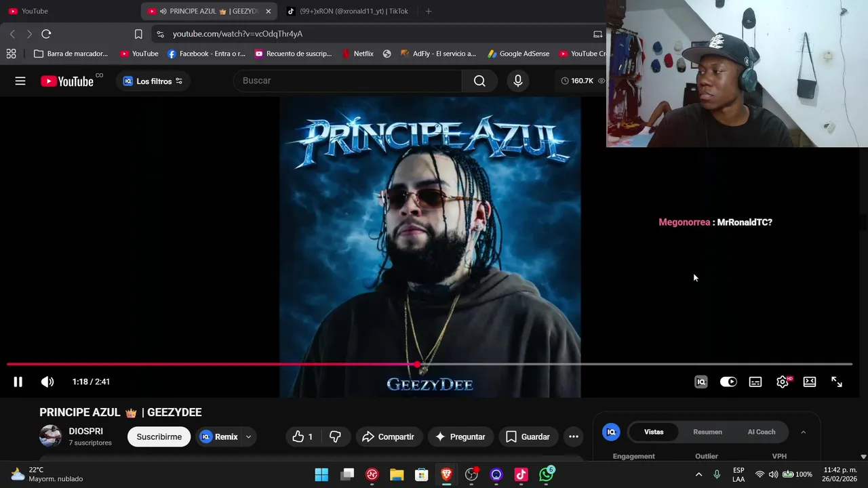The image size is (868, 488).
Task: Open the DIOSPRI channel avatar
Action: coord(50,436)
